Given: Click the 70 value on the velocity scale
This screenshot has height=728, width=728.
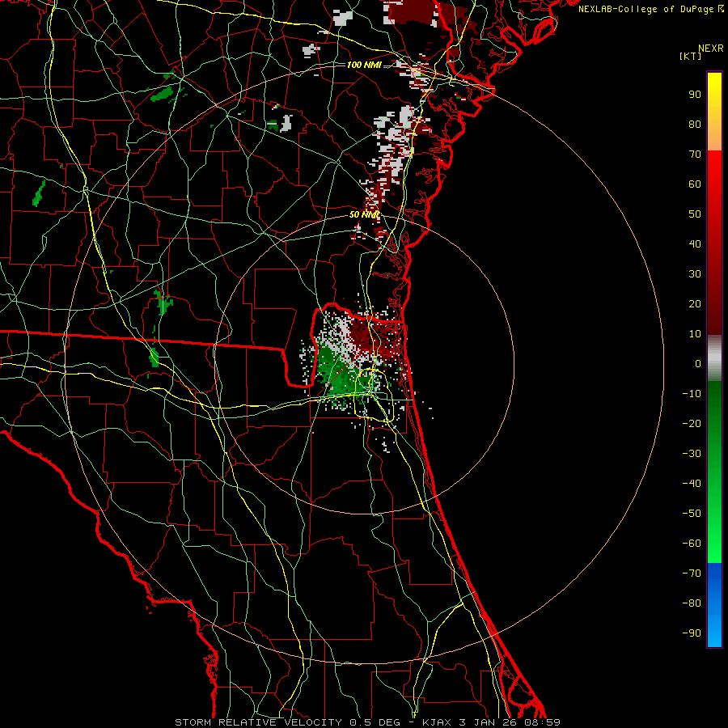Looking at the screenshot, I should pos(695,154).
